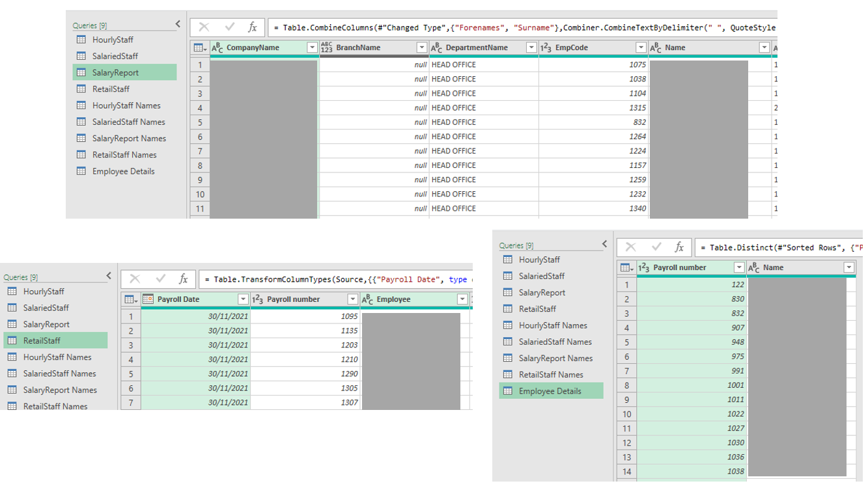Click the fx icon beside Table.Distinct formula
This screenshot has height=490, width=868.
click(x=679, y=247)
